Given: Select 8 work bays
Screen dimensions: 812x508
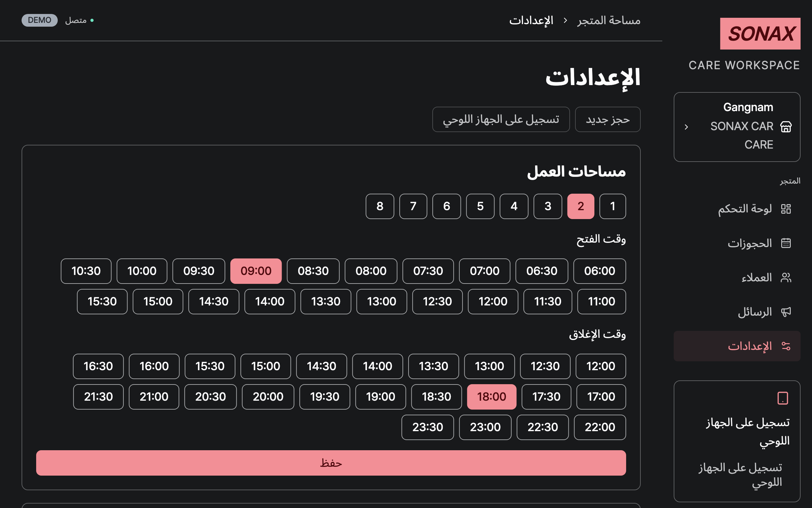Looking at the screenshot, I should point(380,206).
